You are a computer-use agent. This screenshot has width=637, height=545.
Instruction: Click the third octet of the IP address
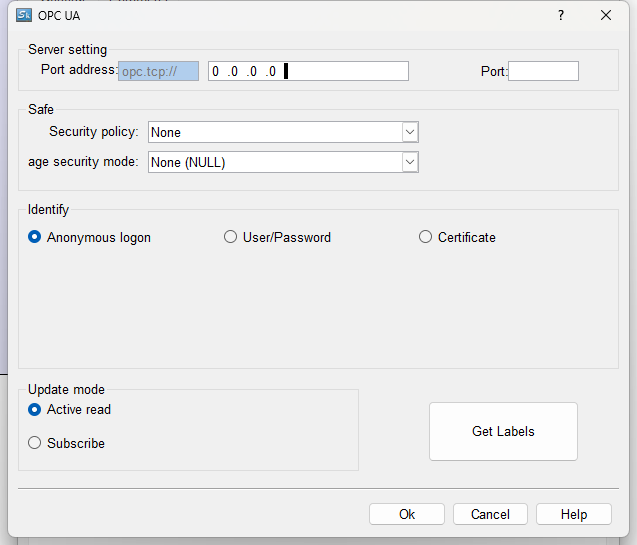click(x=252, y=71)
